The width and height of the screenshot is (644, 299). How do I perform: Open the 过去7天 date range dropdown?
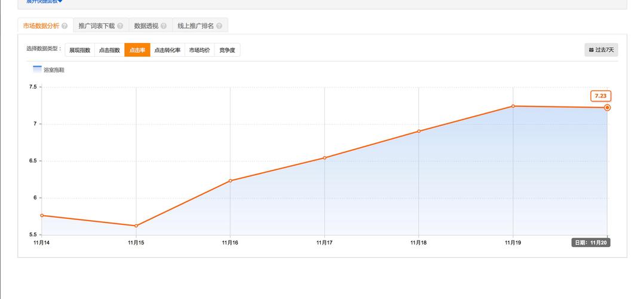point(601,50)
